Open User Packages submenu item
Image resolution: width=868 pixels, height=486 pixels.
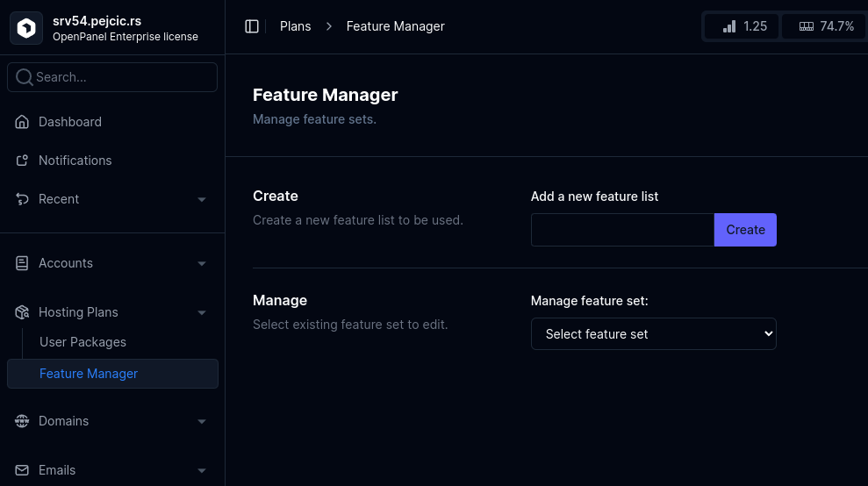(83, 342)
